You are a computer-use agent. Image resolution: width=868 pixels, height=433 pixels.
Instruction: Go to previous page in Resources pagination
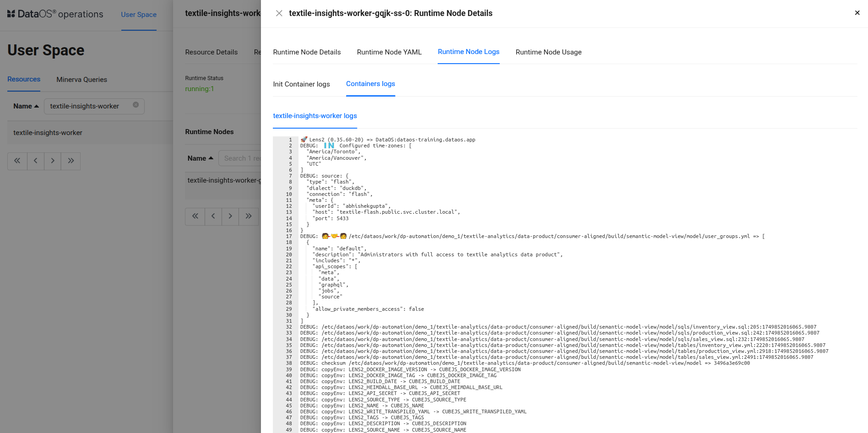36,161
